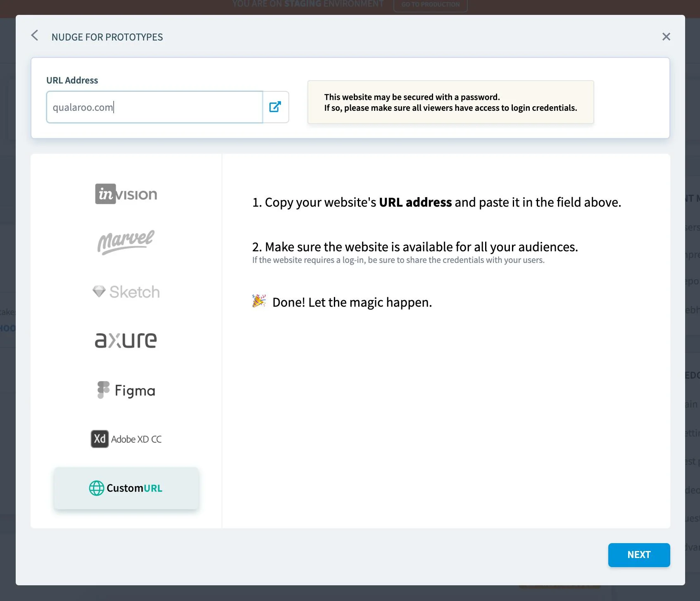Image resolution: width=700 pixels, height=601 pixels.
Task: Click the 'Done! Let the magic happen.' text
Action: [x=352, y=302]
